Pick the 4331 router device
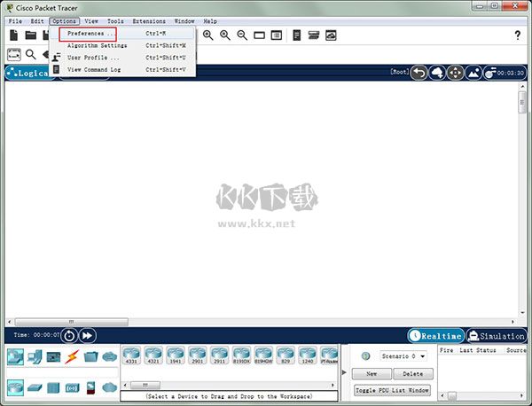 point(131,355)
